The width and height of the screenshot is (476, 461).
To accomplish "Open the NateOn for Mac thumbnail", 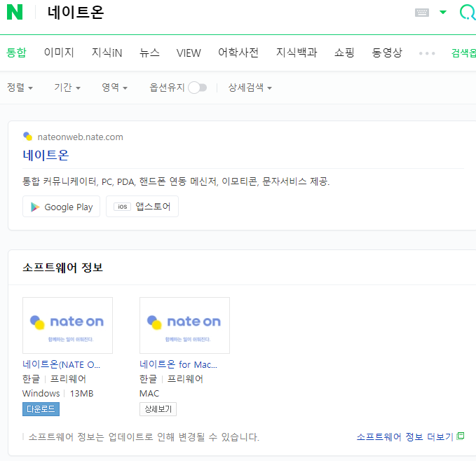I will point(184,325).
